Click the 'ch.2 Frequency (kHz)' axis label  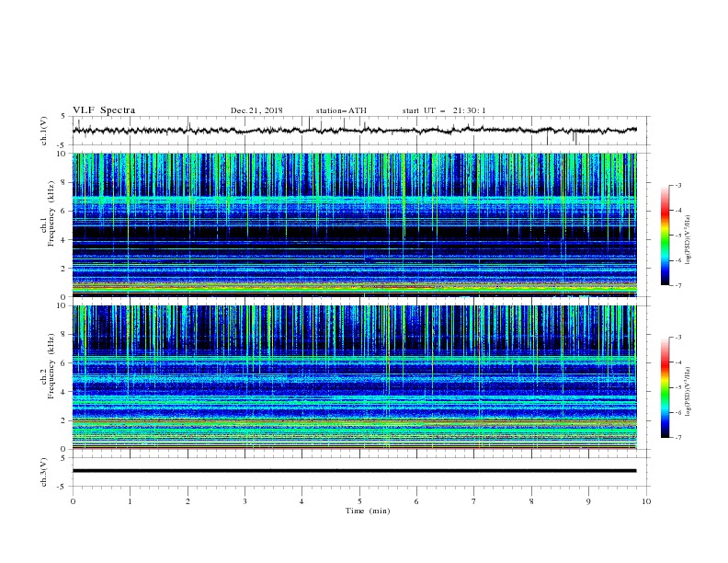48,366
